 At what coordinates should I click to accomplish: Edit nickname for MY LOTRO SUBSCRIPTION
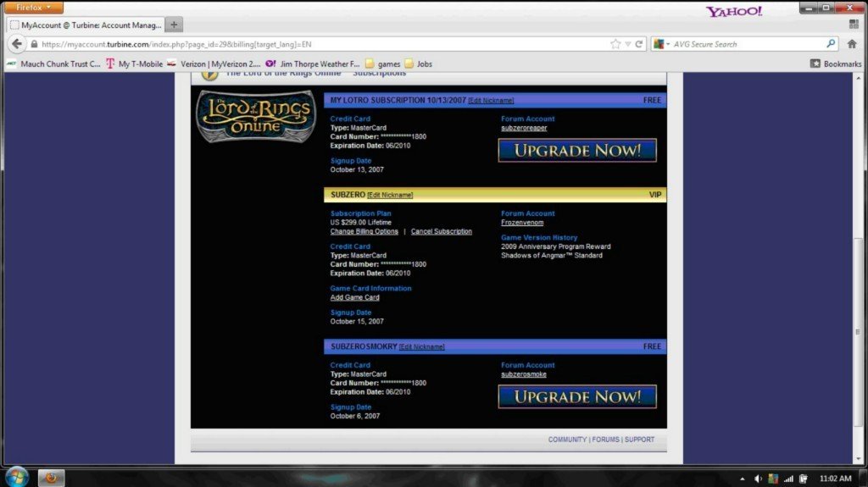491,101
